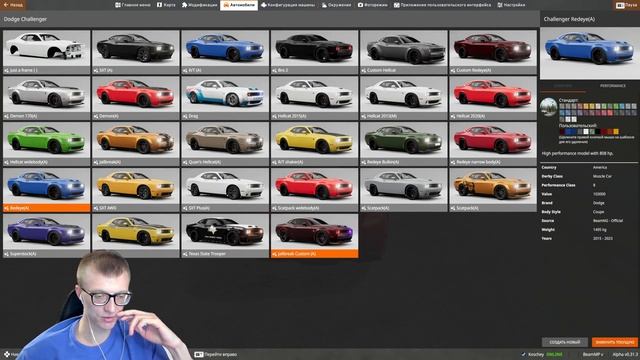The image size is (640, 360).
Task: Pick the dark green Redeye Bullet(A)
Action: [404, 144]
